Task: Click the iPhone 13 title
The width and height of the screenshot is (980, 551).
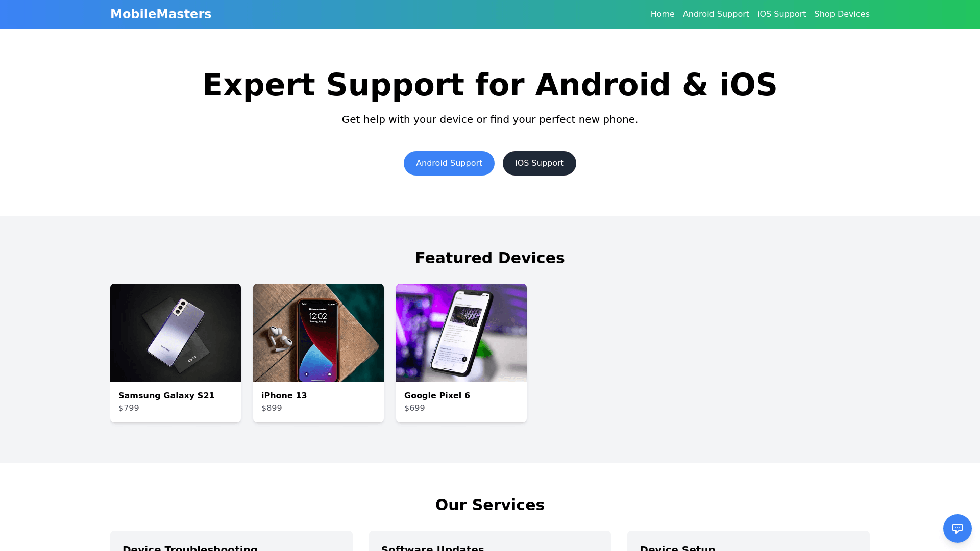Action: [284, 395]
